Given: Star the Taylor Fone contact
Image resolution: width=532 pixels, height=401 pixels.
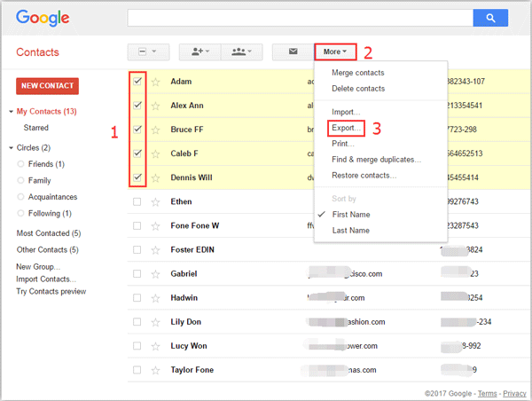Looking at the screenshot, I should [x=155, y=369].
